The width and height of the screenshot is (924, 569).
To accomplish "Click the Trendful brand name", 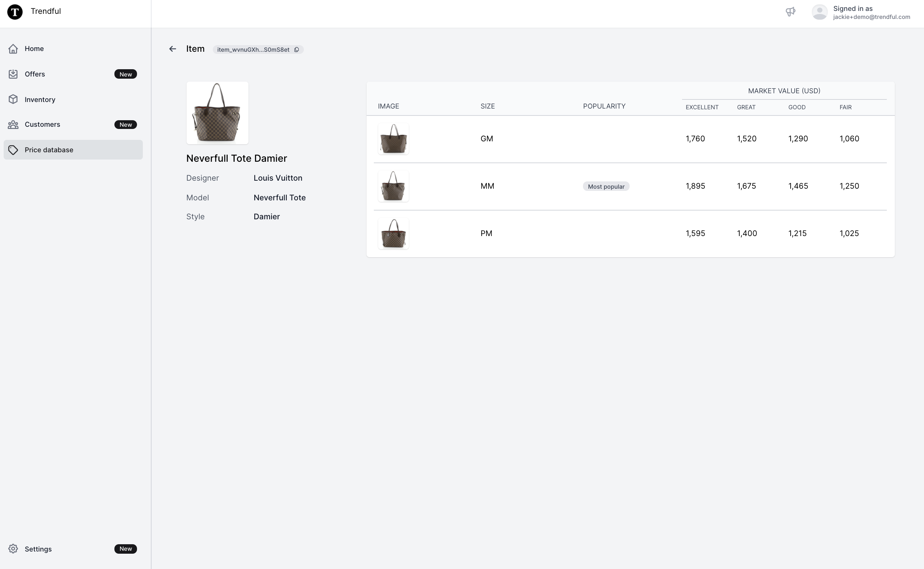I will coord(46,11).
